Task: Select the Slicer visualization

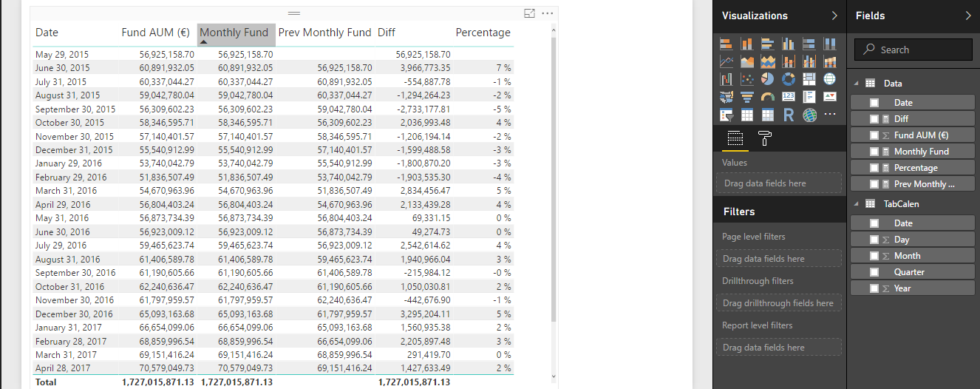Action: coord(727,115)
